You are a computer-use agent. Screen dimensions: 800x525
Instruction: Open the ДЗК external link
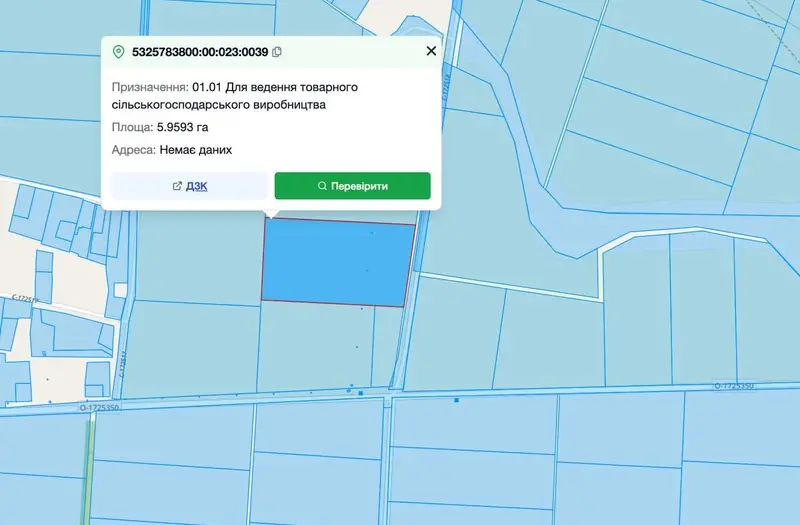[x=189, y=186]
